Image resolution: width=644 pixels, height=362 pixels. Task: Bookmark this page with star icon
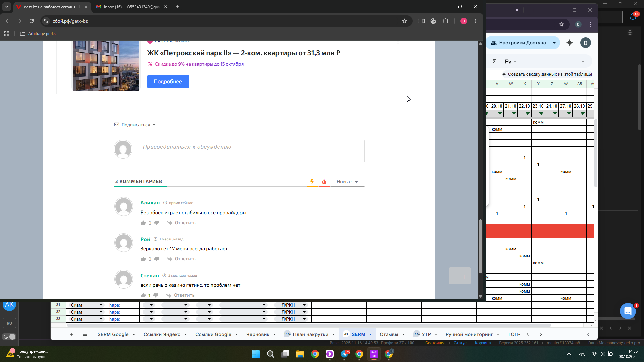point(405,21)
